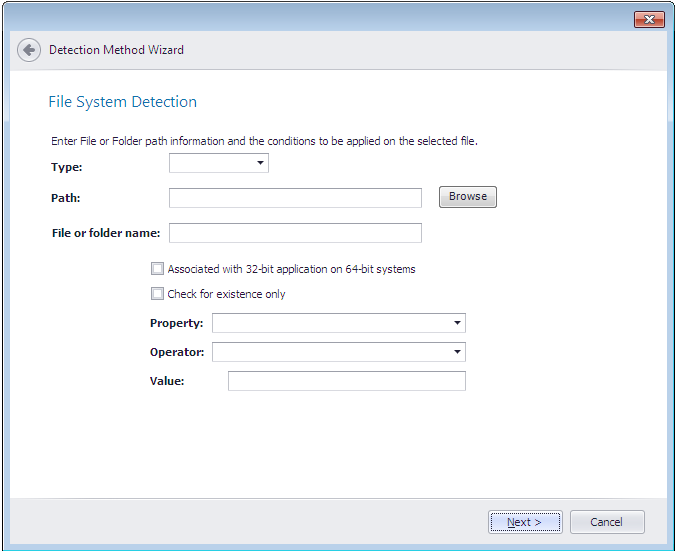Click the 'Check for existence only' label text
The height and width of the screenshot is (551, 675).
(x=226, y=294)
